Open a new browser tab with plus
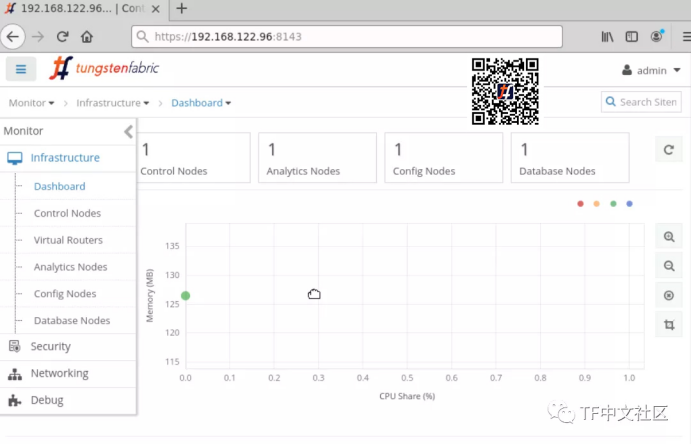This screenshot has height=444, width=692. [181, 8]
